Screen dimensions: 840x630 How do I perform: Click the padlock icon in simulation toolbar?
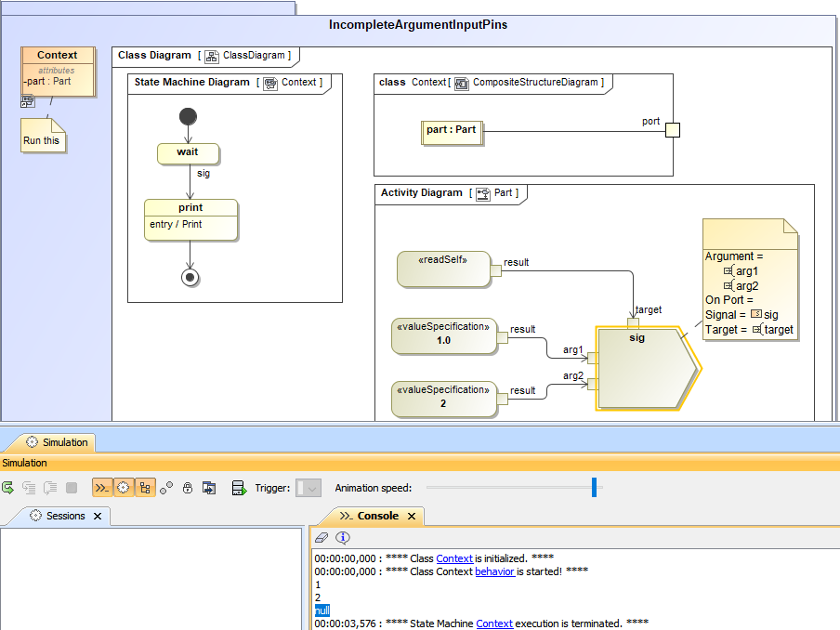tap(188, 488)
